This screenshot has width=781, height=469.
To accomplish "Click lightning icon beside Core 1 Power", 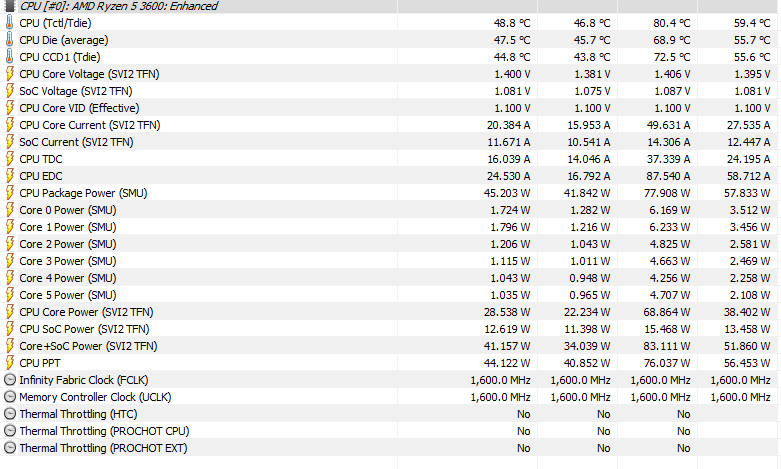I will (9, 227).
